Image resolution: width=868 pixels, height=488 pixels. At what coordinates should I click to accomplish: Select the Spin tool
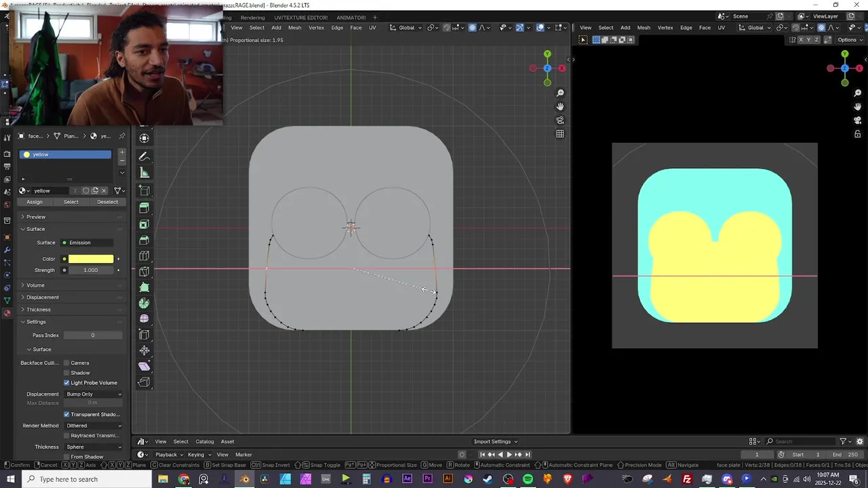click(x=144, y=303)
